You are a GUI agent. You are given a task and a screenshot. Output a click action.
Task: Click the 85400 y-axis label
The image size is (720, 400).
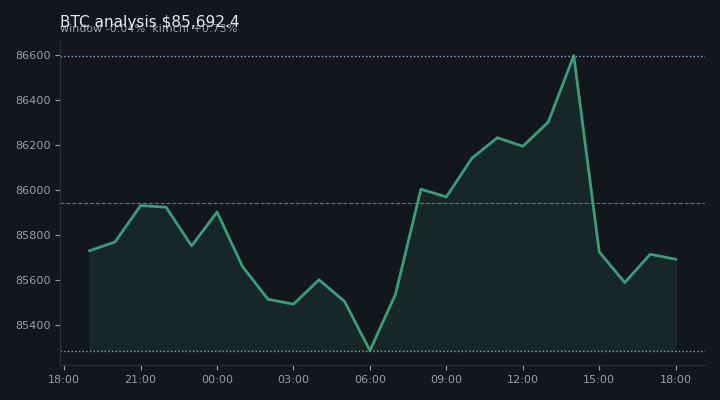(33, 326)
